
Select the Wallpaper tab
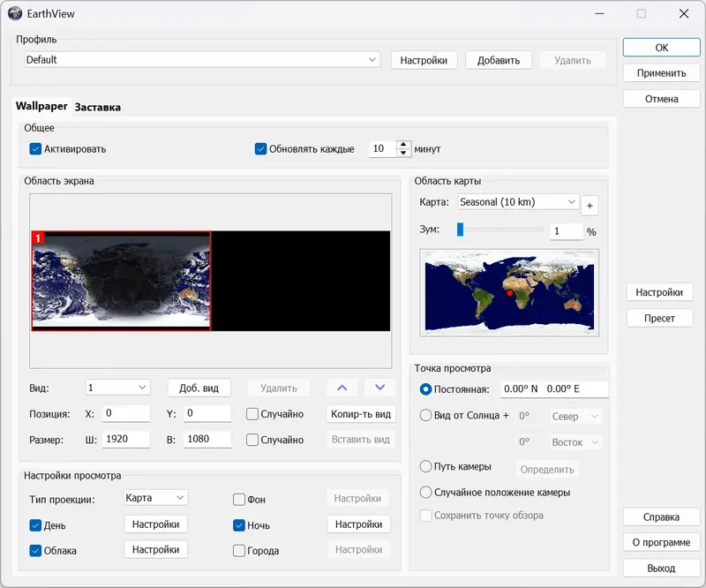tap(42, 105)
